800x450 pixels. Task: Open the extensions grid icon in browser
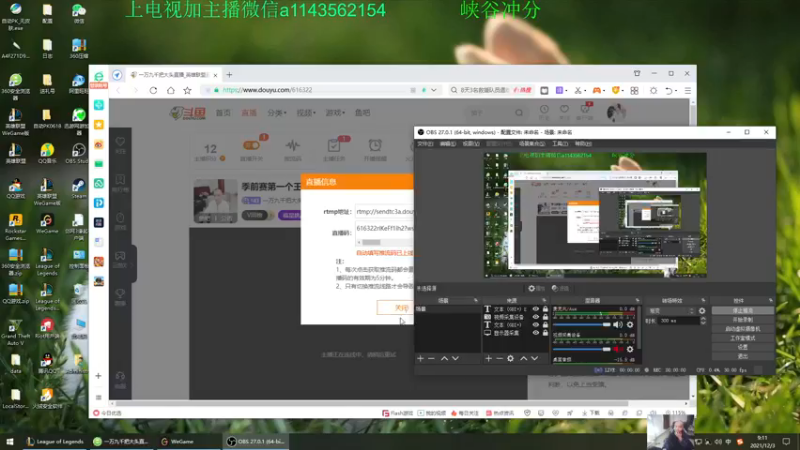point(634,90)
